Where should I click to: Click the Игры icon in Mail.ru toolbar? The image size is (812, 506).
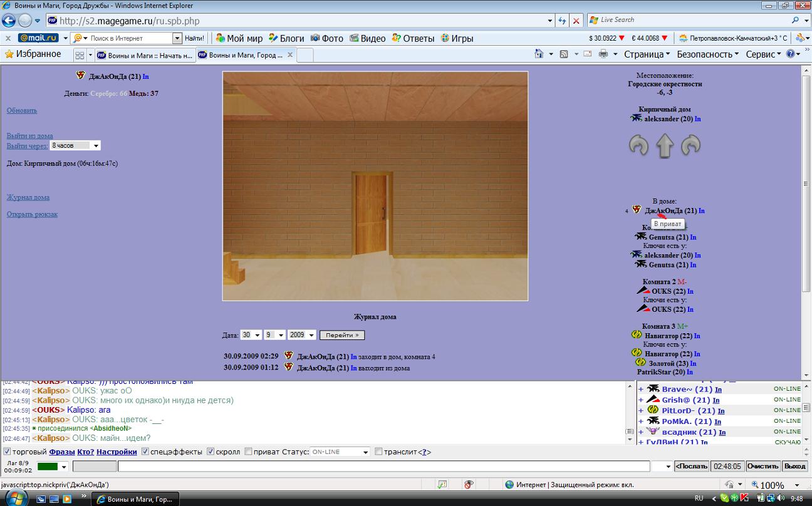[x=445, y=38]
